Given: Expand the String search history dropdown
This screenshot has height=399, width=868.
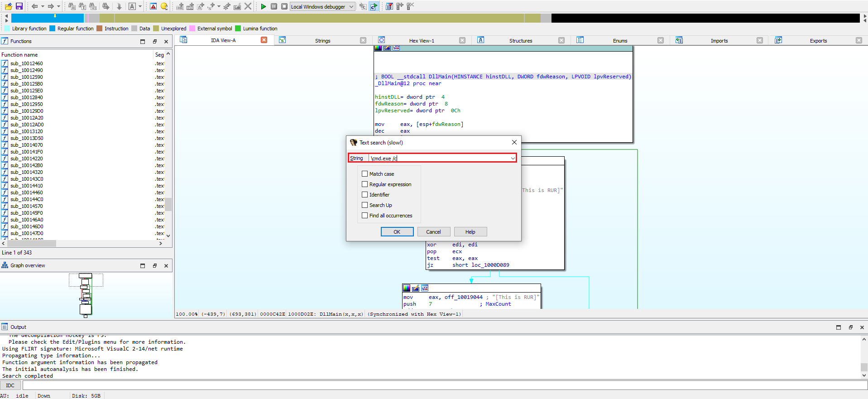Looking at the screenshot, I should pyautogui.click(x=513, y=158).
